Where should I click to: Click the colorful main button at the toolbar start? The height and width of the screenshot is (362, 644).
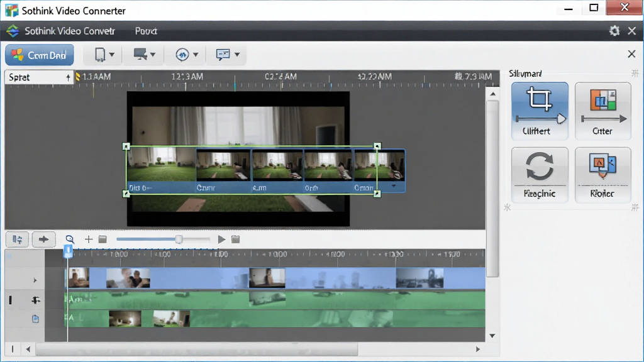(40, 55)
